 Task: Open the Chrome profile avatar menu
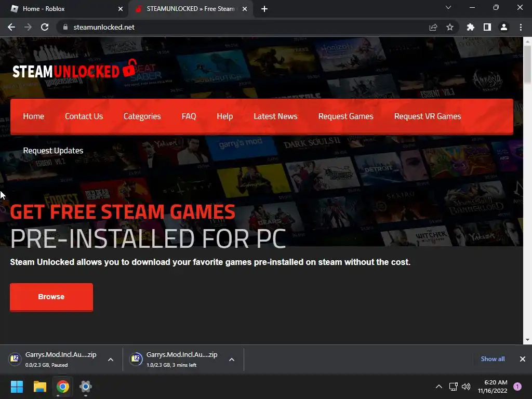[x=504, y=27]
